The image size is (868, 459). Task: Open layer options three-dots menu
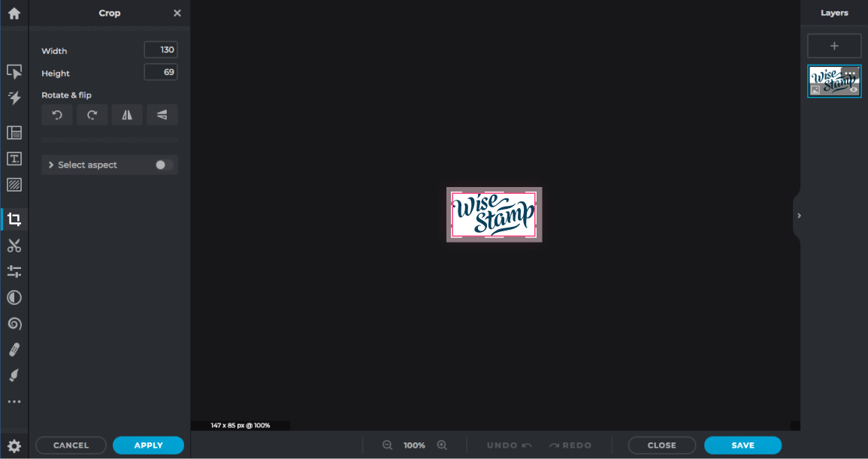[850, 73]
